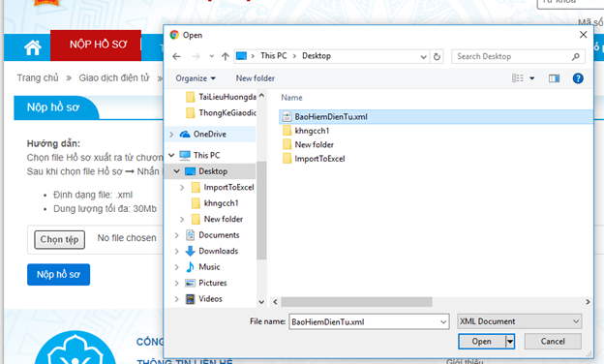
Task: Collapse the This PC tree node
Action: click(x=171, y=155)
